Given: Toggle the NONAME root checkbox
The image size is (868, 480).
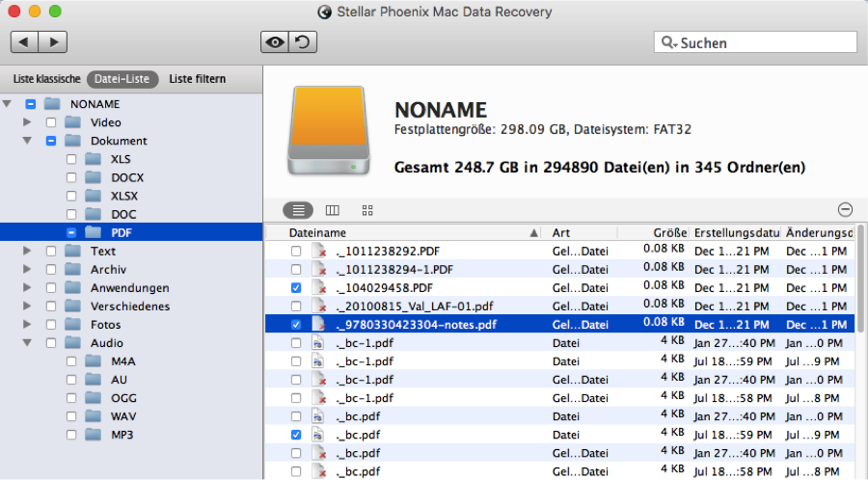Looking at the screenshot, I should [x=31, y=104].
